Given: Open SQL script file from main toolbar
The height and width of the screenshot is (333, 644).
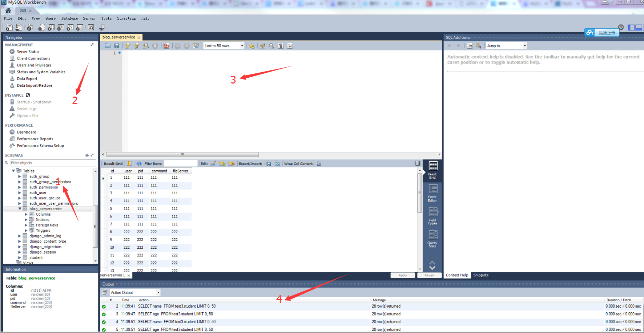Looking at the screenshot, I should coord(19,27).
